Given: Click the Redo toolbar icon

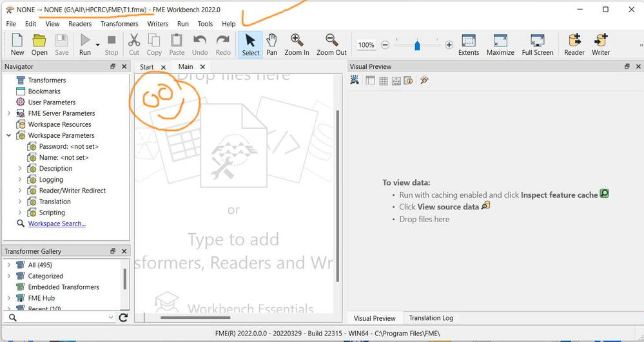Looking at the screenshot, I should [x=223, y=44].
